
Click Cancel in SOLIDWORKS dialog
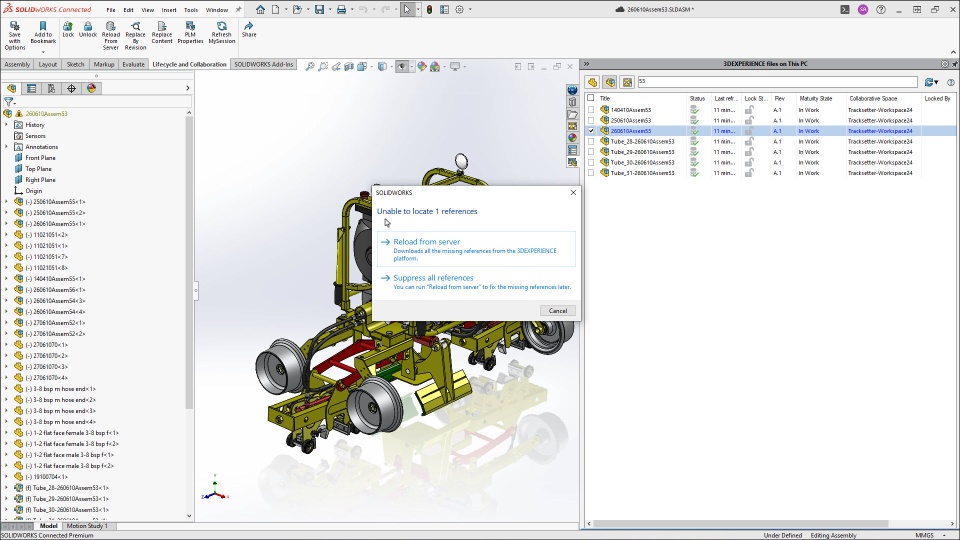[558, 310]
